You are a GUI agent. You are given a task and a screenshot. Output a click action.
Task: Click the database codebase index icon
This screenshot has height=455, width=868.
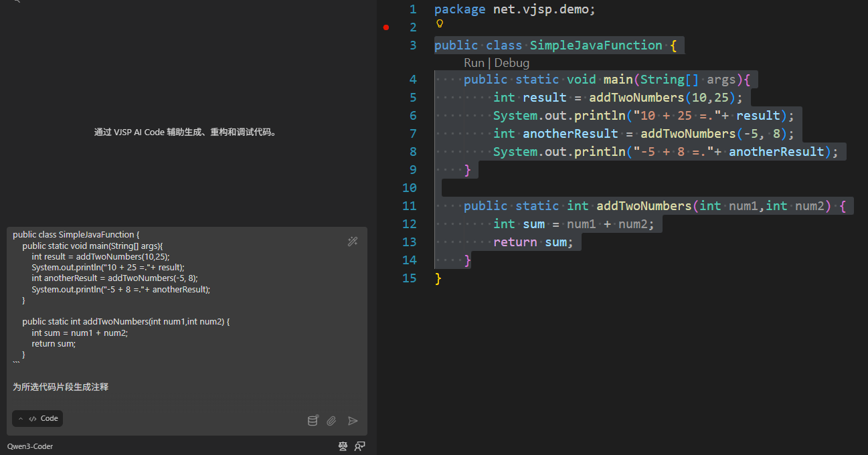coord(313,421)
